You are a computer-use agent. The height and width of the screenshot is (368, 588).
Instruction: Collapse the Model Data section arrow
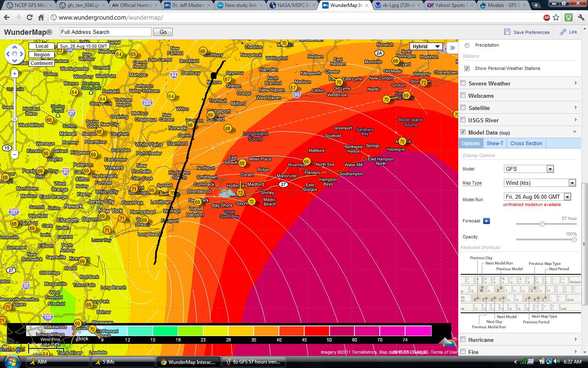575,132
